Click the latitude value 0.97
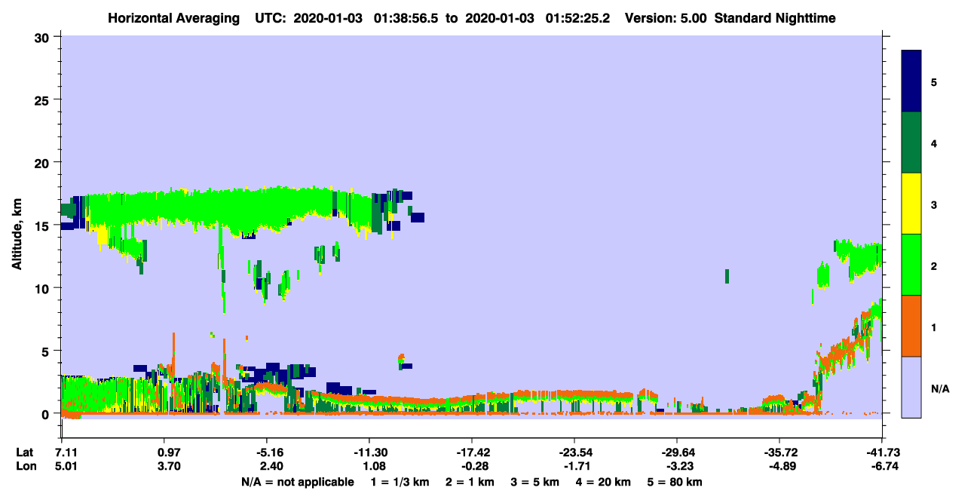This screenshot has height=503, width=980. coord(168,452)
